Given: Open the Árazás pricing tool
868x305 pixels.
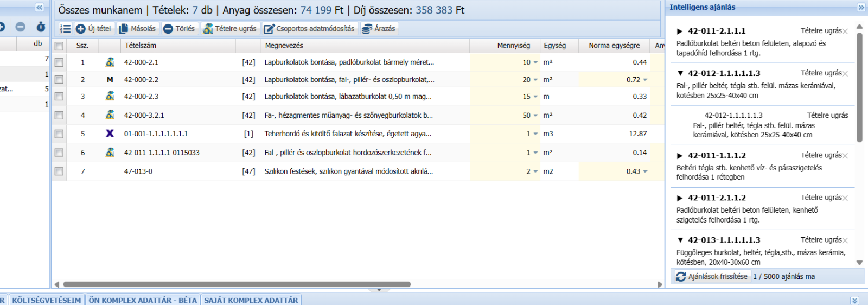Looking at the screenshot, I should pyautogui.click(x=379, y=29).
